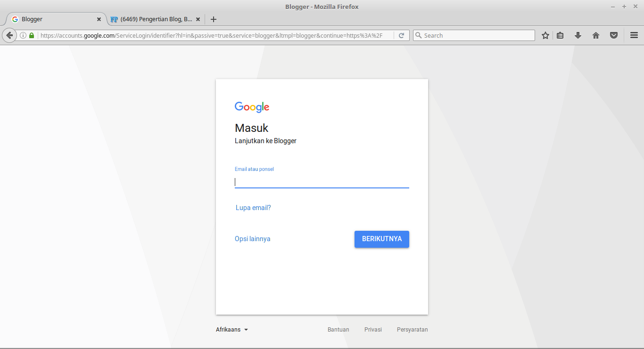Open the Privasi link
The image size is (644, 349).
(x=373, y=330)
